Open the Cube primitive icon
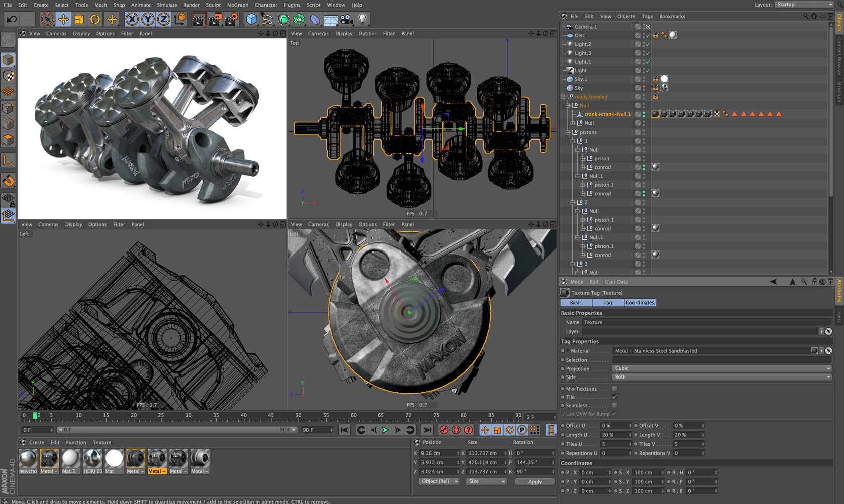 pos(251,19)
